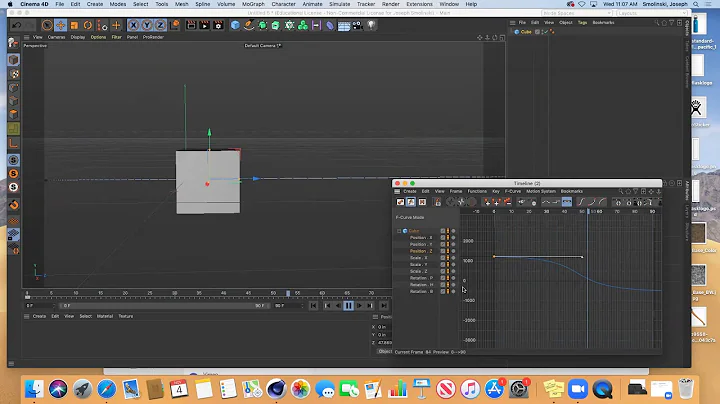Toggle Position . X track checkbox
This screenshot has height=404, width=720.
[x=443, y=238]
